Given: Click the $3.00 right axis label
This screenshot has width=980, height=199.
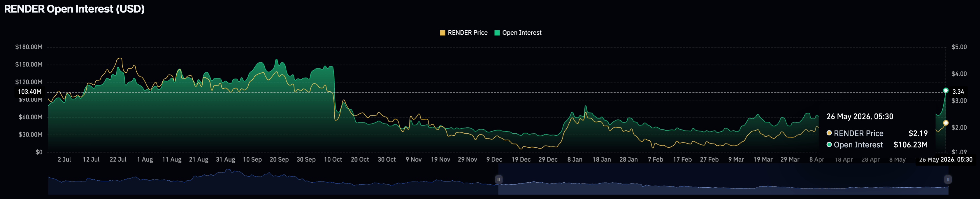Looking at the screenshot, I should point(959,101).
